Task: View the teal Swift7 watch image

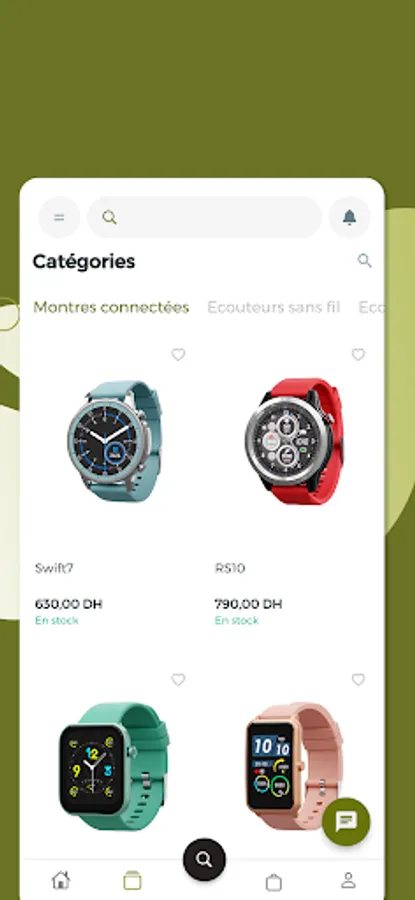Action: 114,441
